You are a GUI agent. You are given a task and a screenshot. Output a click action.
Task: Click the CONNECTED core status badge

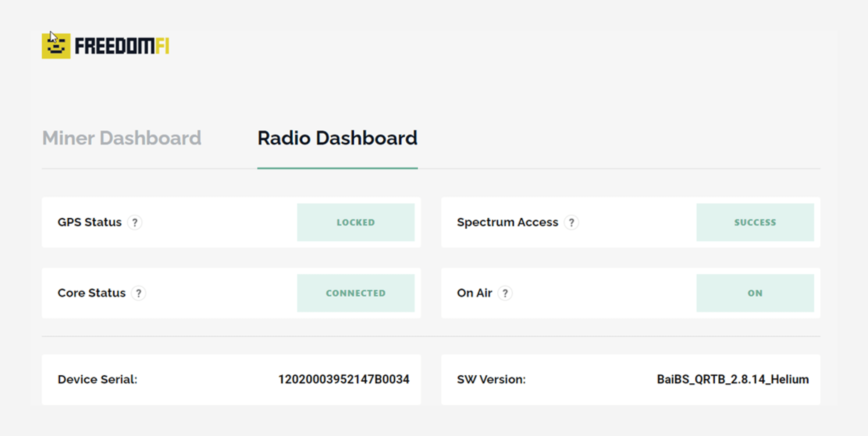click(x=355, y=293)
